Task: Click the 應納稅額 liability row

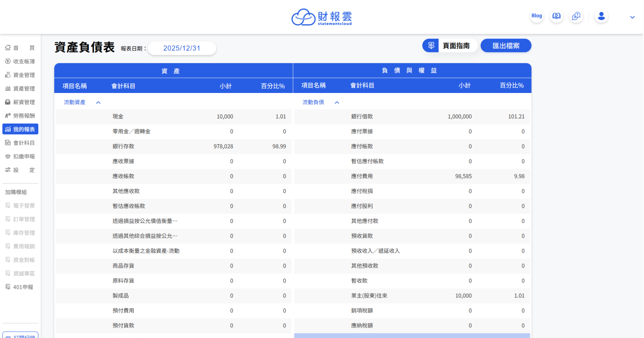Action: click(412, 326)
